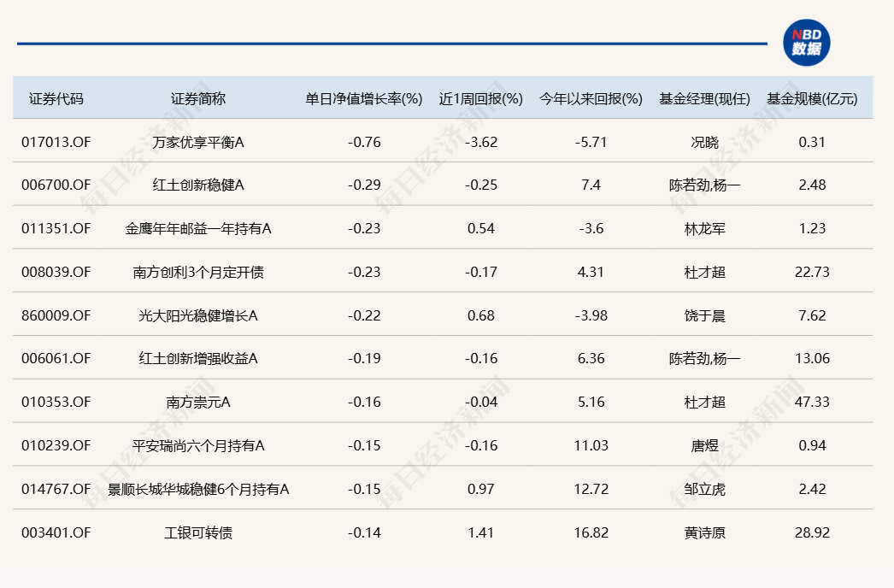
Task: Click the 1.41 weekly return value
Action: 480,532
